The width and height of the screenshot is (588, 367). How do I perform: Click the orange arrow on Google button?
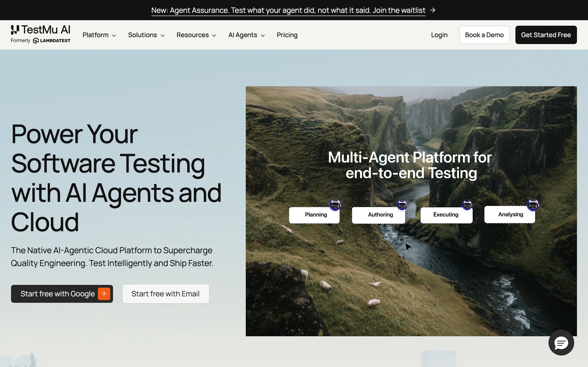point(104,294)
